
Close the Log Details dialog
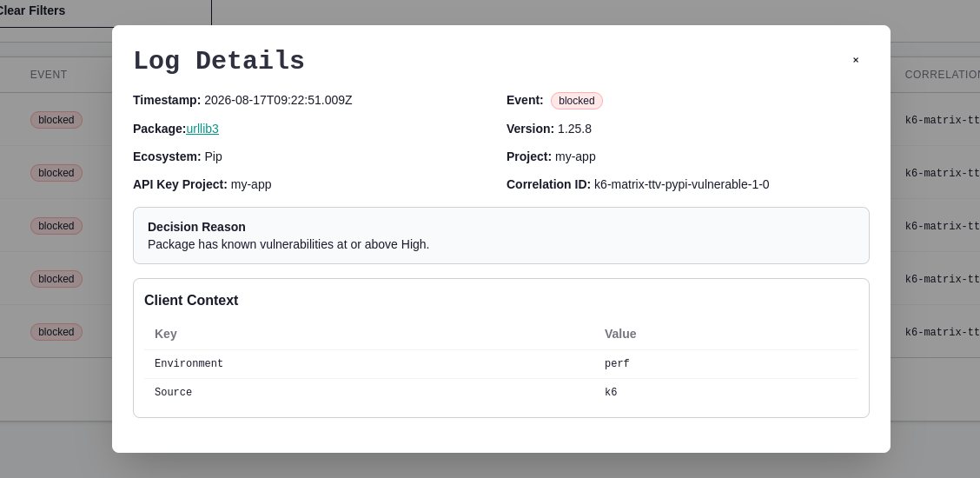(856, 60)
